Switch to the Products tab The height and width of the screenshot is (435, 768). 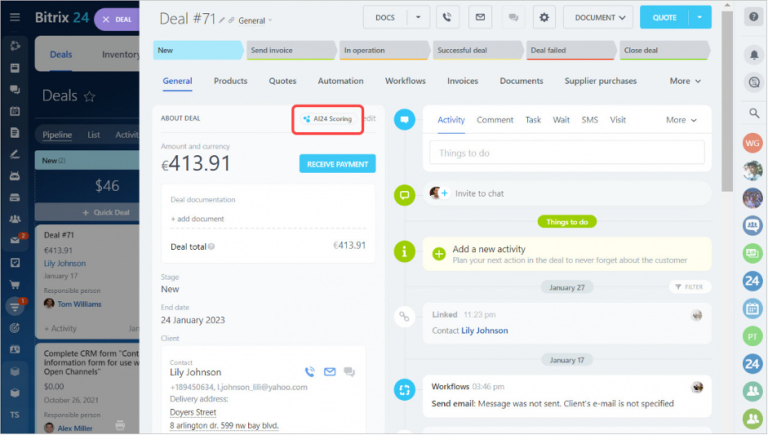coord(230,81)
